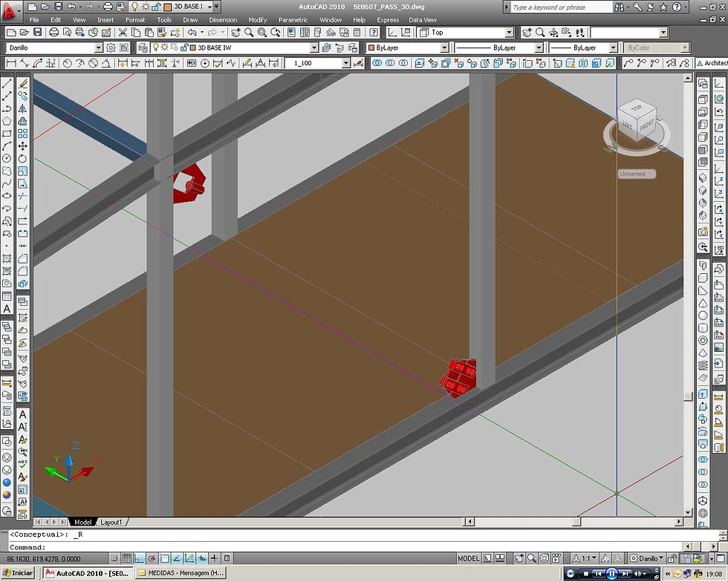This screenshot has height=582, width=728.
Task: Open the File menu
Action: click(x=34, y=20)
